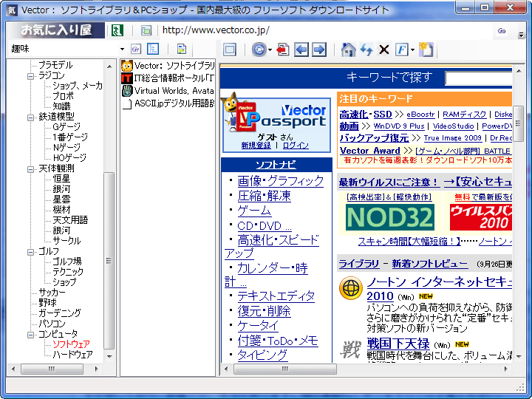This screenshot has width=532, height=399.
Task: Refresh the page with the blue arrows icon
Action: (x=366, y=50)
